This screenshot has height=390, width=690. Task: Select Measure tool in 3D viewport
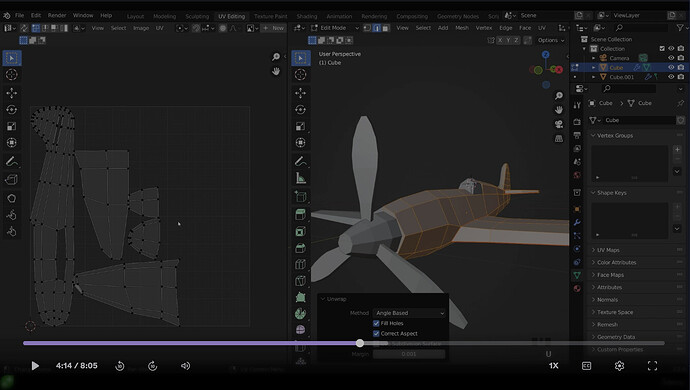pos(301,178)
